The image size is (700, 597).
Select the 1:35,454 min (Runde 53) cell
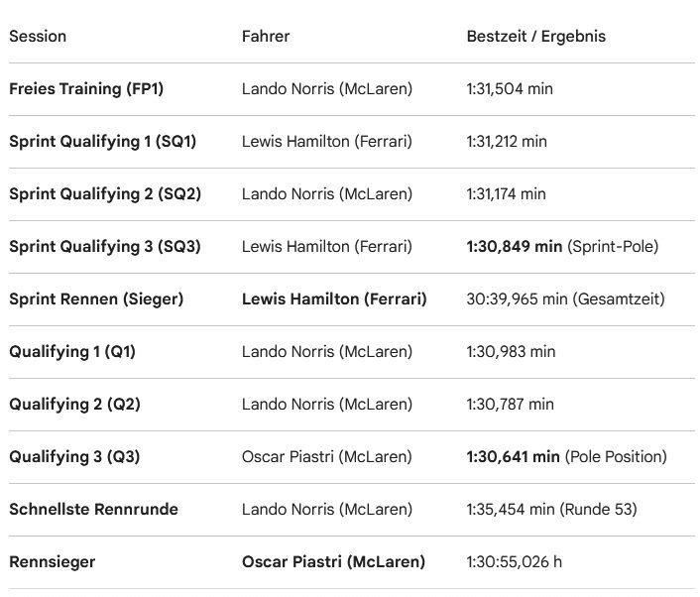pos(551,510)
